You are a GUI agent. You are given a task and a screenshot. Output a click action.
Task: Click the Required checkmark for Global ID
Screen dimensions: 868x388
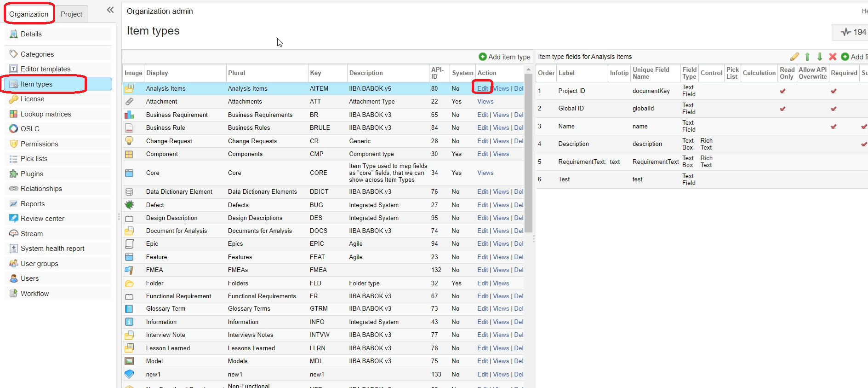(x=834, y=109)
